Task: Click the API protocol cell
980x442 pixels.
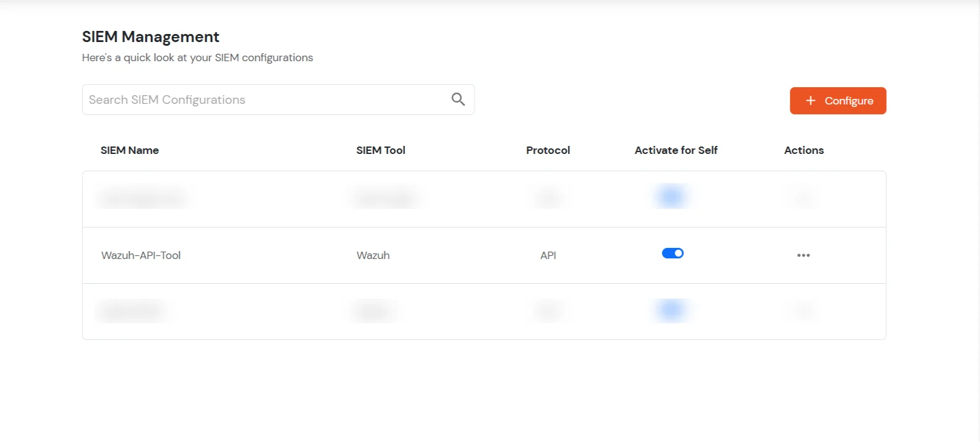Action: 548,255
